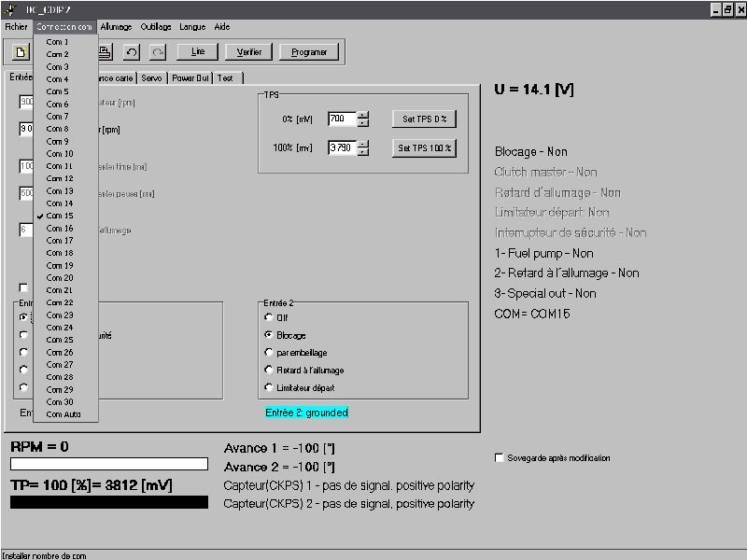The image size is (747, 560).
Task: Click the Programer button
Action: click(309, 52)
